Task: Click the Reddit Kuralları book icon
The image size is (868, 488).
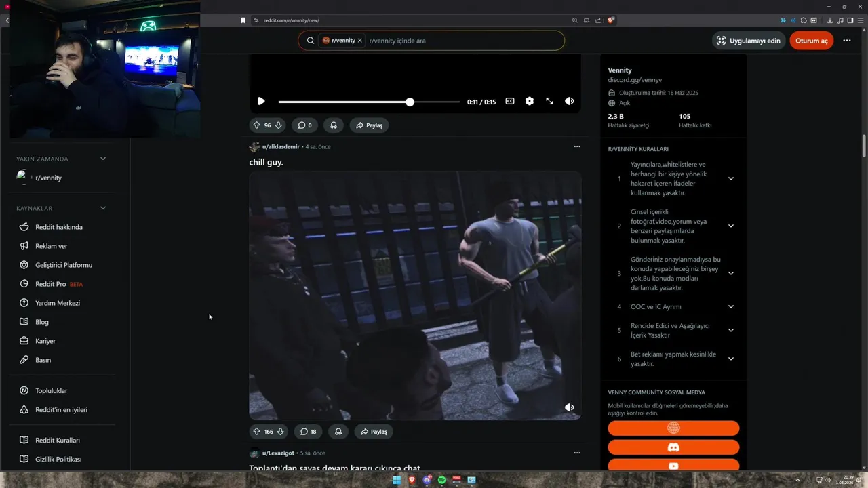Action: click(x=24, y=441)
